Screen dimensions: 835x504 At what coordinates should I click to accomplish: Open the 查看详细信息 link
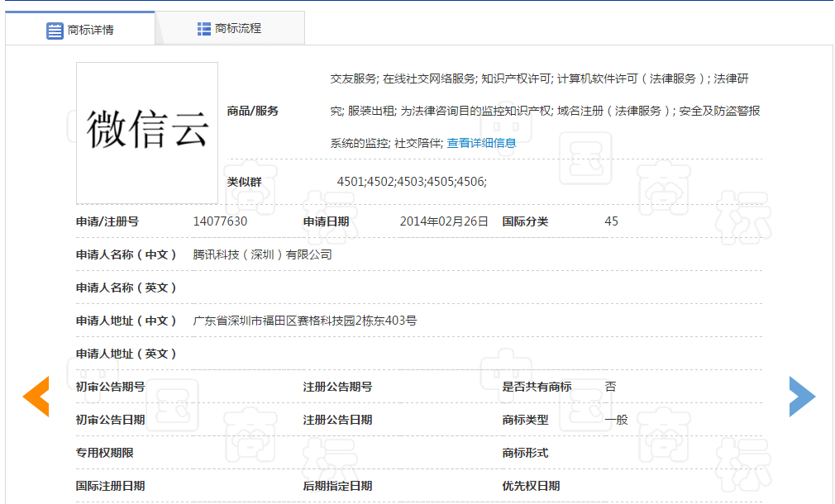(481, 143)
